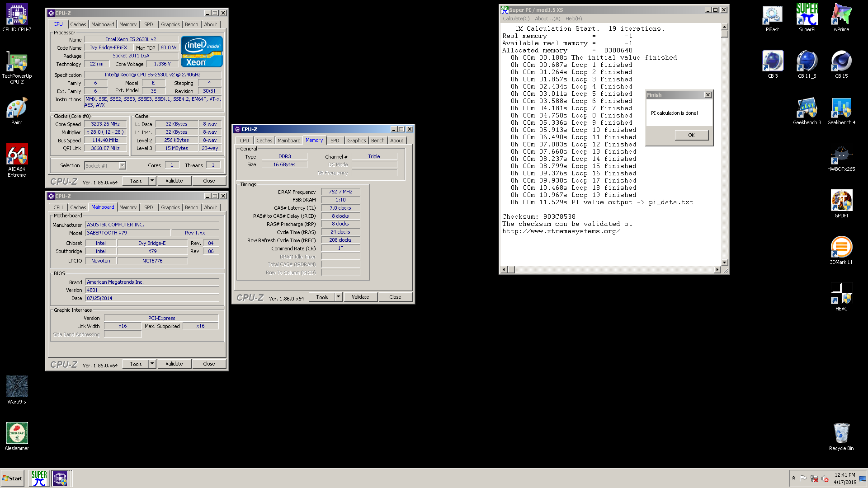The height and width of the screenshot is (488, 868).
Task: Click the network tray icon
Action: [x=814, y=479]
